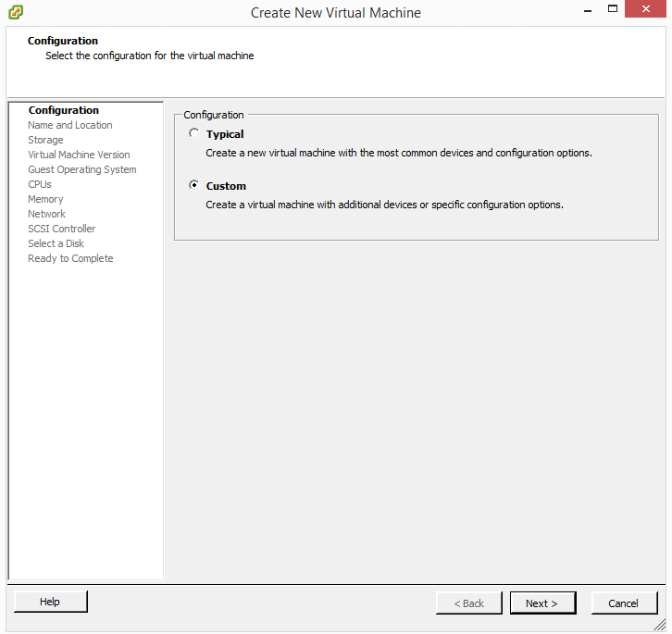Go to the CPUs step
672x634 pixels.
click(40, 184)
